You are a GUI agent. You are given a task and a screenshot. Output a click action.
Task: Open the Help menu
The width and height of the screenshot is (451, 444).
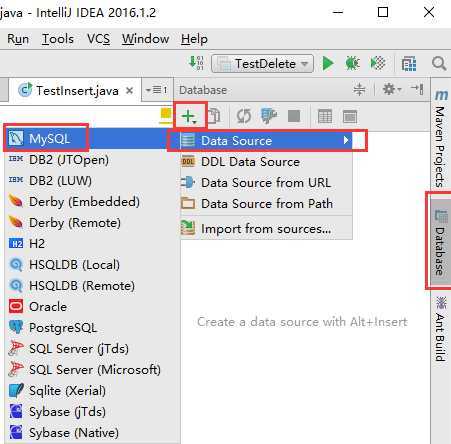[x=194, y=39]
